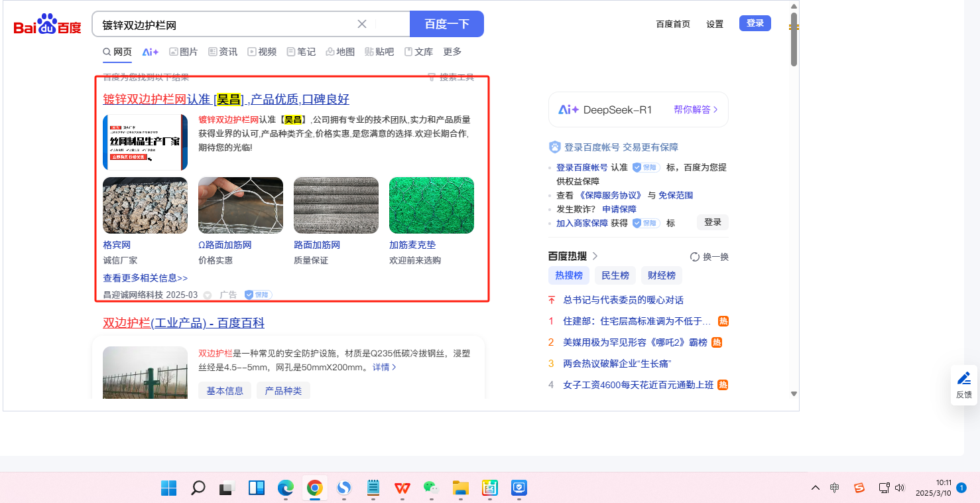The height and width of the screenshot is (503, 980).
Task: Select the 网页 search tab
Action: click(x=117, y=52)
